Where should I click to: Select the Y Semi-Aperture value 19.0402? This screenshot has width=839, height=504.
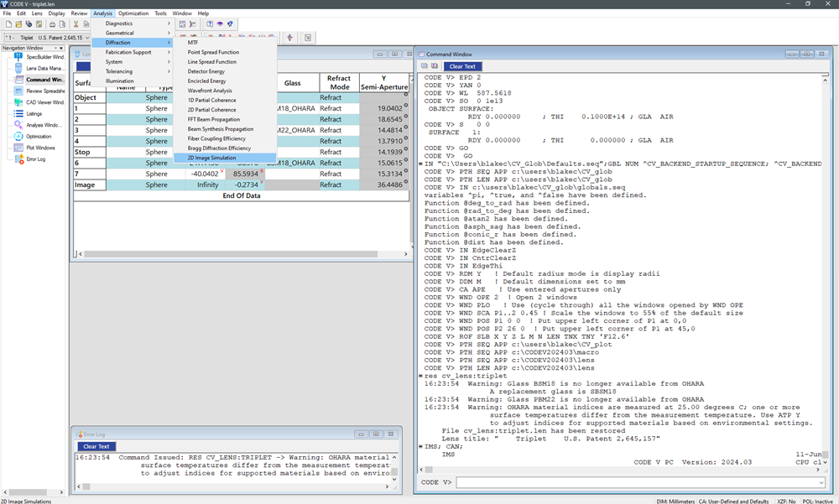click(x=383, y=108)
